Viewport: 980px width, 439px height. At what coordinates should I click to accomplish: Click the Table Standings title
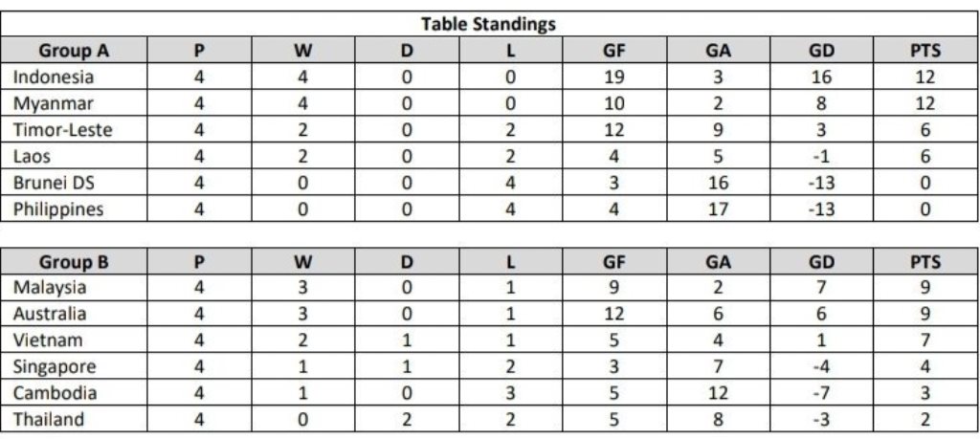pyautogui.click(x=488, y=24)
